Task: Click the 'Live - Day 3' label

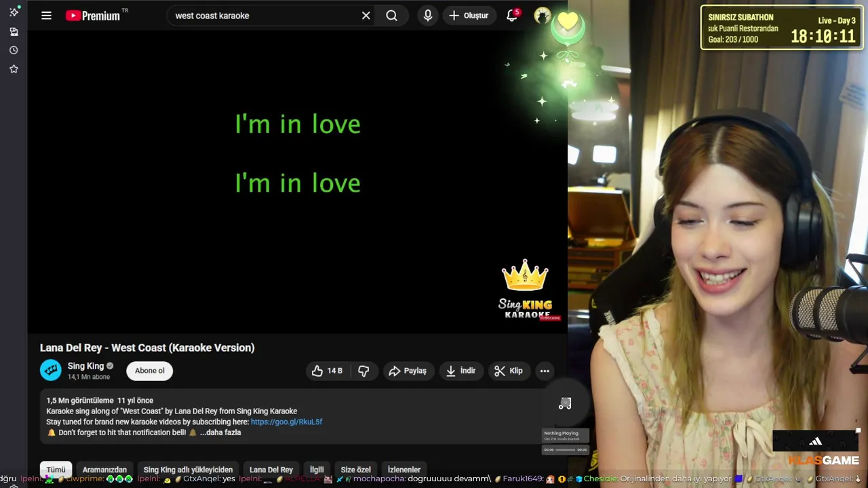Action: (837, 20)
